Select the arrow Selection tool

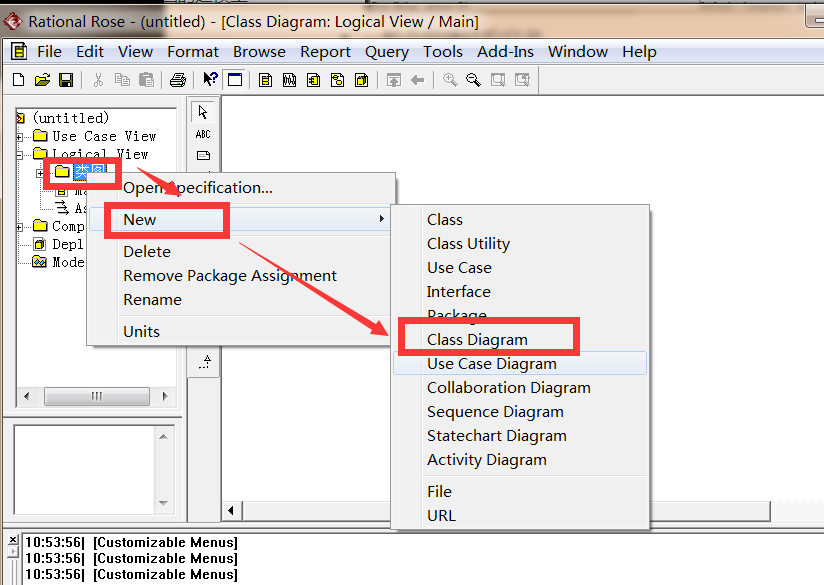click(204, 112)
